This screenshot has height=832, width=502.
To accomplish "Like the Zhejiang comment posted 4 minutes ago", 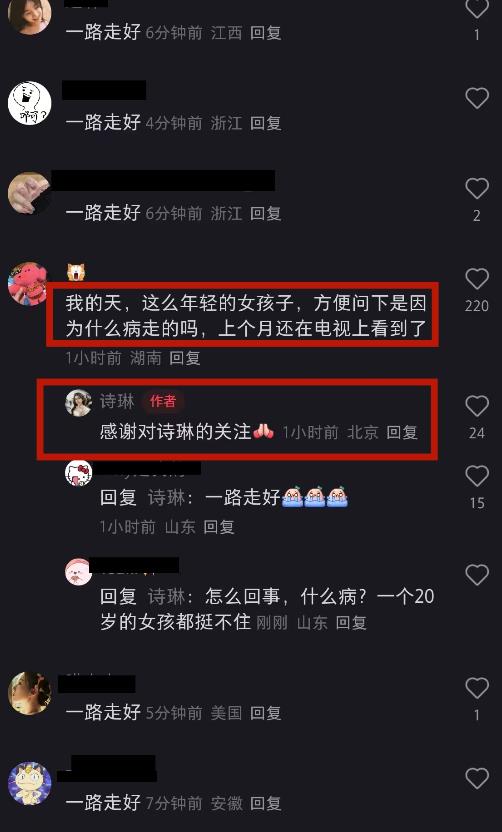I will coord(477,98).
